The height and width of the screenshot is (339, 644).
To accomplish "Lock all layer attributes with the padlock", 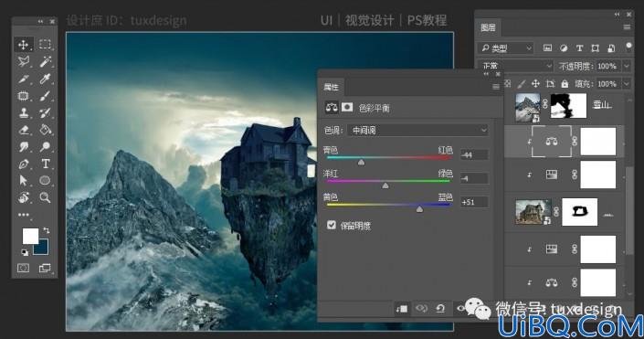I will pos(565,84).
